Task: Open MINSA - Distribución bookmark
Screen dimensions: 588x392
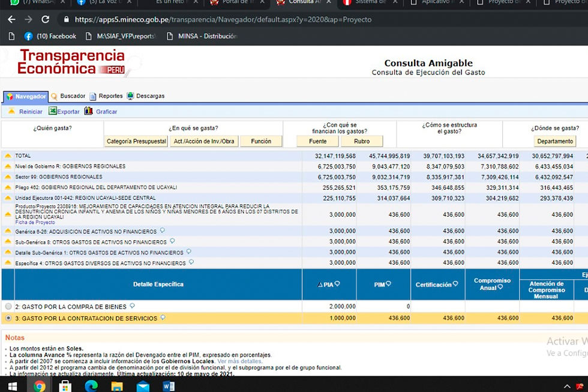Action: pyautogui.click(x=203, y=37)
